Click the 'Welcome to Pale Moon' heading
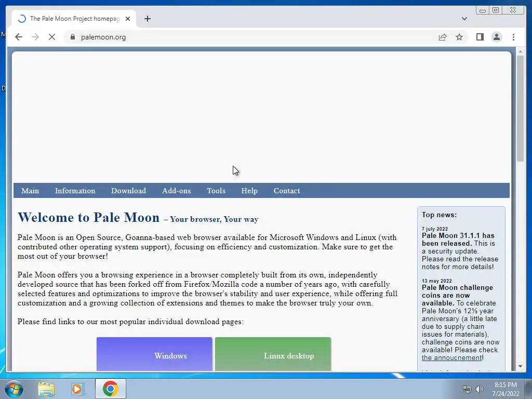Screen dimensions: 532x399 88,217
